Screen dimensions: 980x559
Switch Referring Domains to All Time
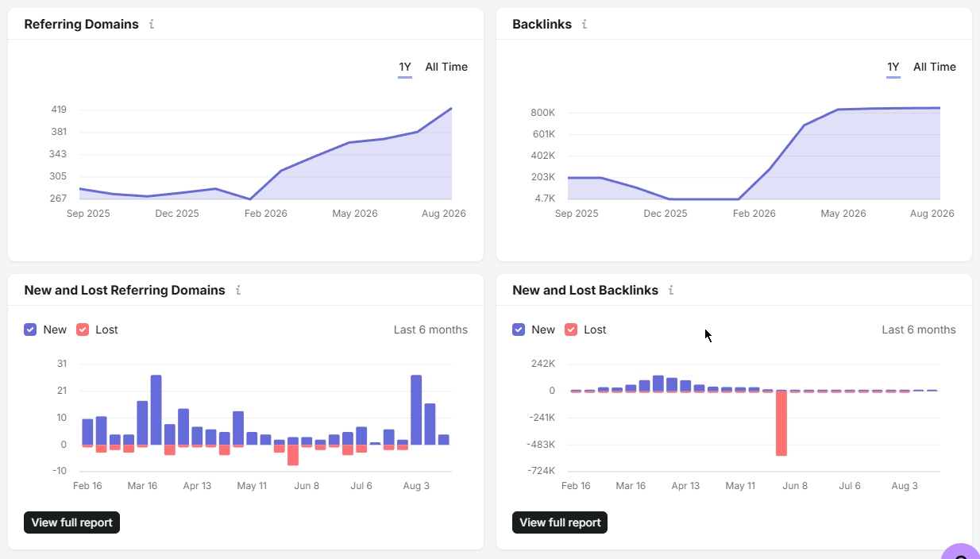pyautogui.click(x=446, y=67)
